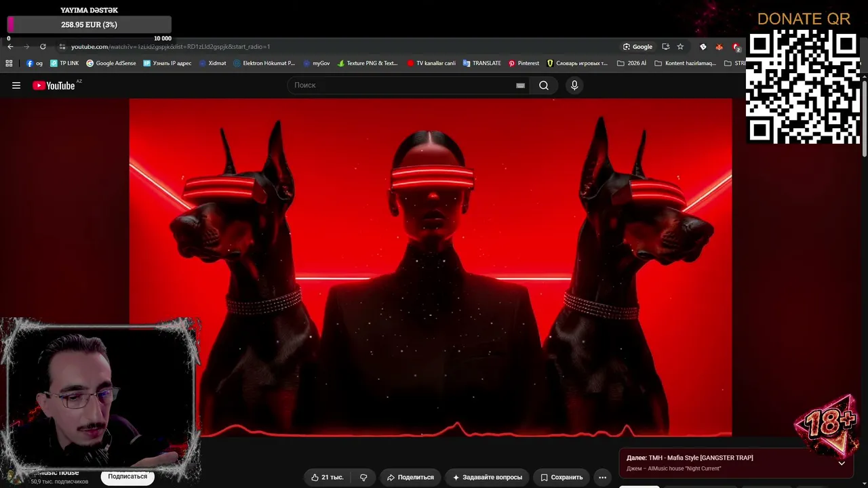The image size is (868, 488).
Task: Expand the Далее up-next playlist panel
Action: [842, 463]
